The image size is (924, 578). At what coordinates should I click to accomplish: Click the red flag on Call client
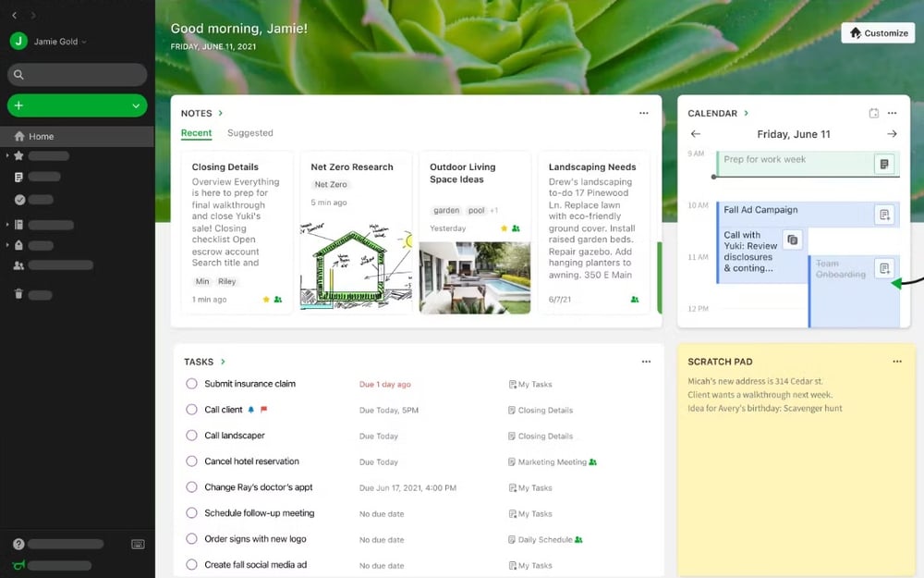[x=263, y=410]
